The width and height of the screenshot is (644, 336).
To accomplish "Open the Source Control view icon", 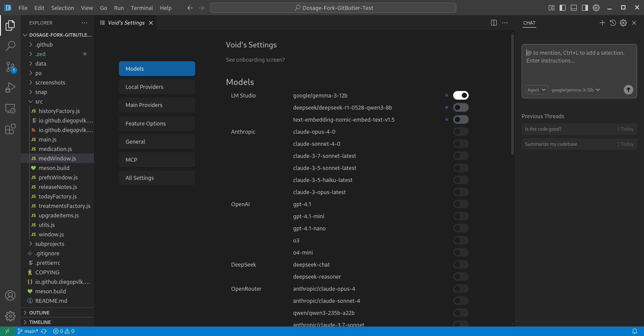I will [10, 66].
